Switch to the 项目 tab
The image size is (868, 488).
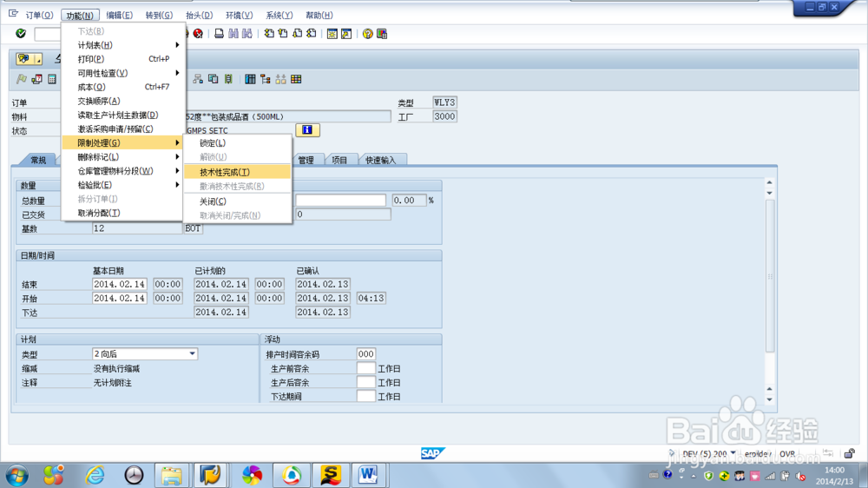(x=339, y=160)
